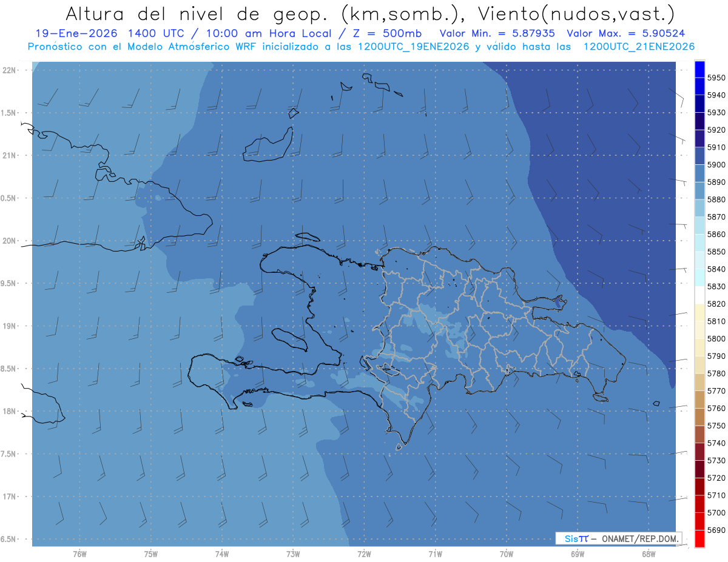This screenshot has width=728, height=562.
Task: Click the 5850 color scale label
Action: click(716, 252)
